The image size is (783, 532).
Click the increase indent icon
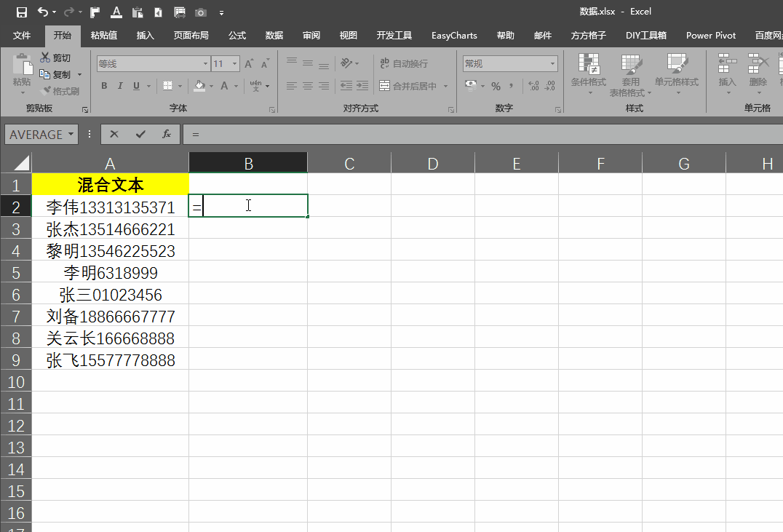tap(362, 86)
